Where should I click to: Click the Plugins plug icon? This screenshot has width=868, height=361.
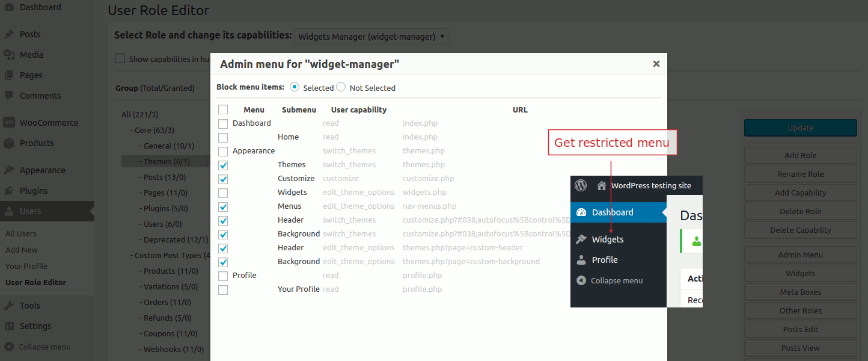pos(9,191)
